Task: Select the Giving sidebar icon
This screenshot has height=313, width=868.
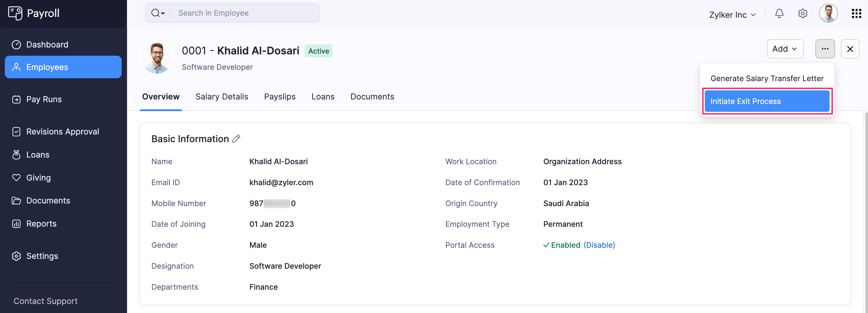Action: 16,177
